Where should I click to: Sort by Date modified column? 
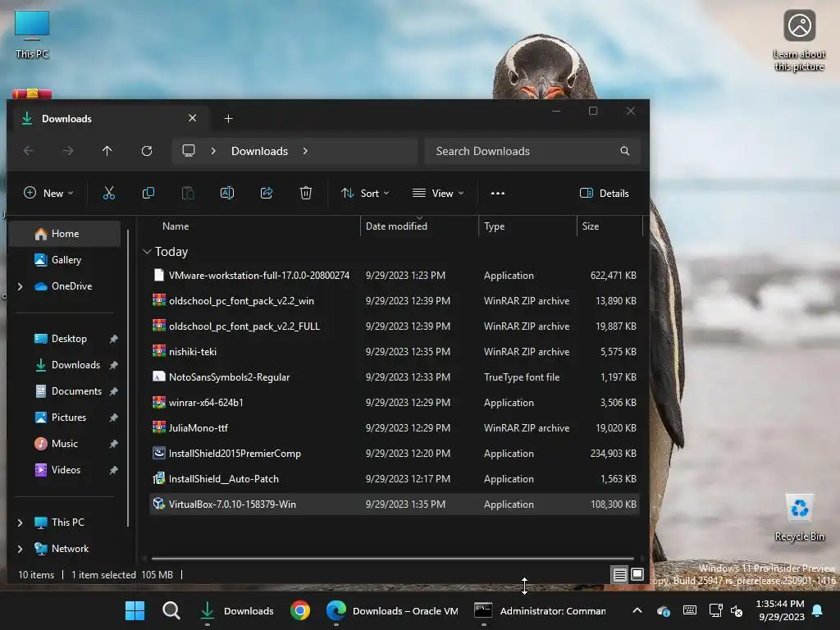(396, 226)
